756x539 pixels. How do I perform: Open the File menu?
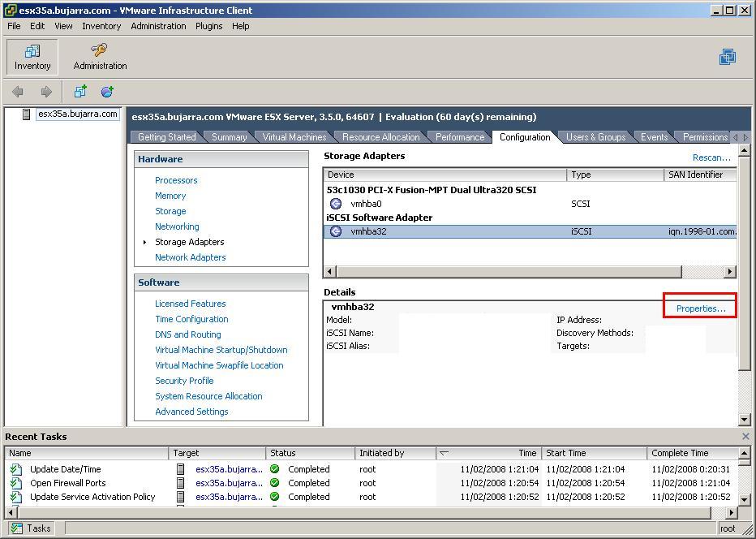click(14, 26)
